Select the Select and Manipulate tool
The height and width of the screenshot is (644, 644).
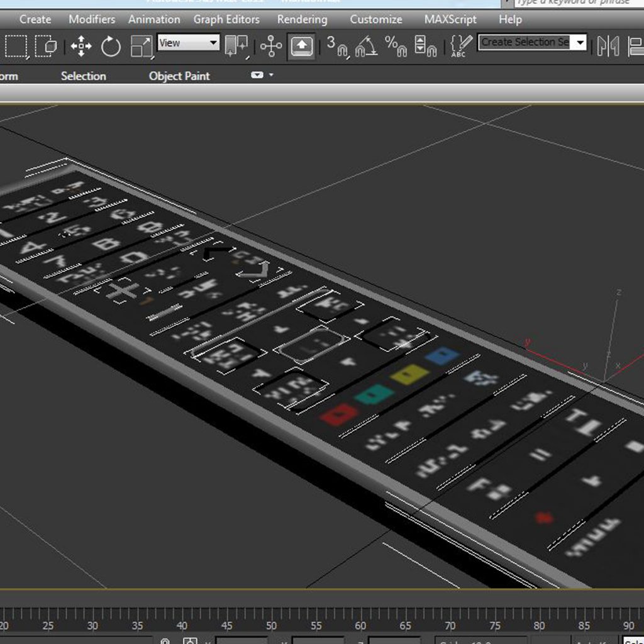pyautogui.click(x=270, y=45)
